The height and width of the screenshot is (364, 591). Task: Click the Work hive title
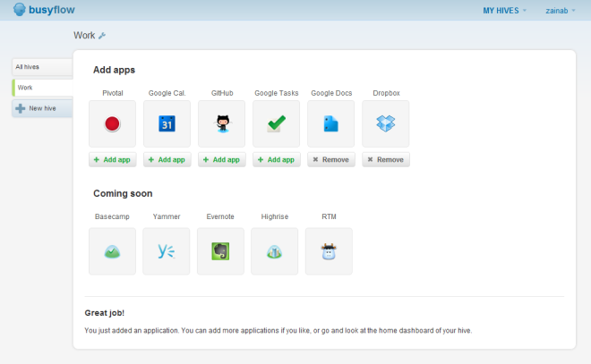[x=84, y=36]
